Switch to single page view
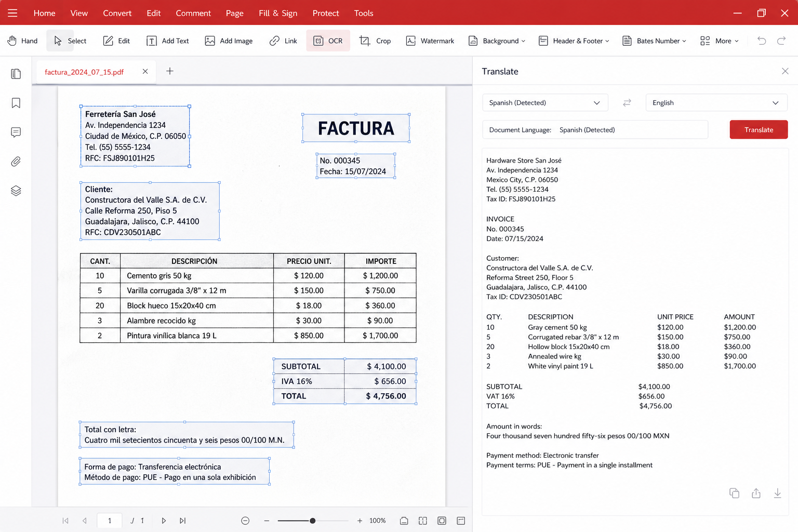Image resolution: width=798 pixels, height=532 pixels. pos(404,521)
